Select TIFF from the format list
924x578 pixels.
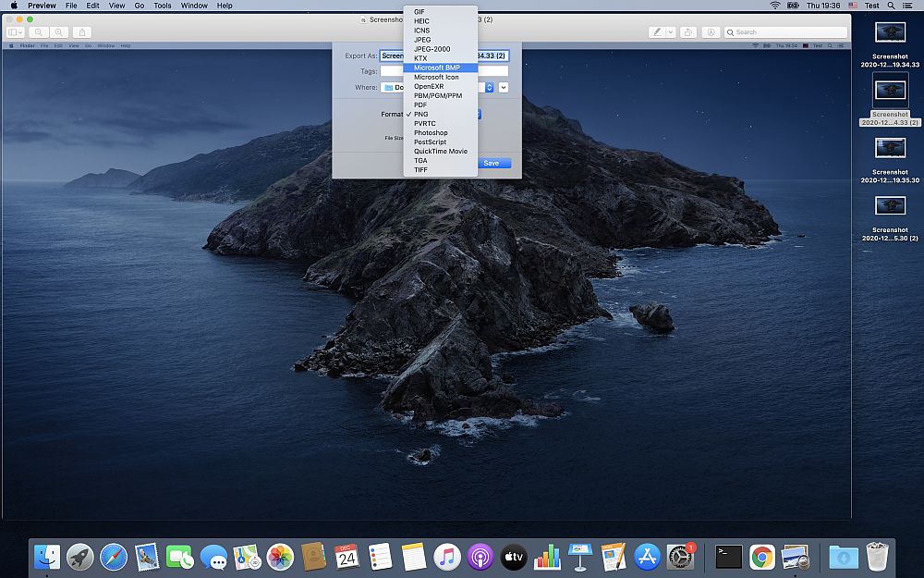tap(420, 169)
